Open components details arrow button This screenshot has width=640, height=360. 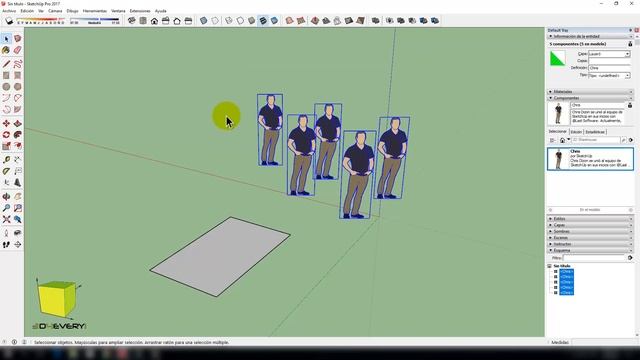pyautogui.click(x=631, y=140)
